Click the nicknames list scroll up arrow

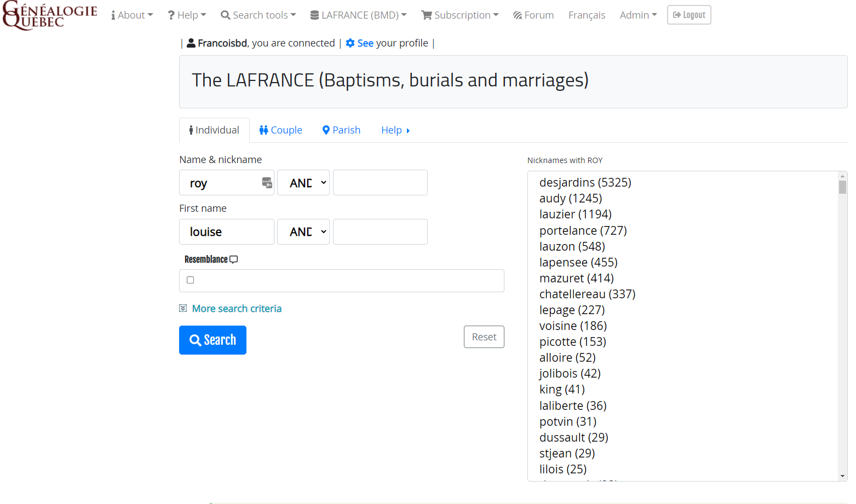coord(842,176)
